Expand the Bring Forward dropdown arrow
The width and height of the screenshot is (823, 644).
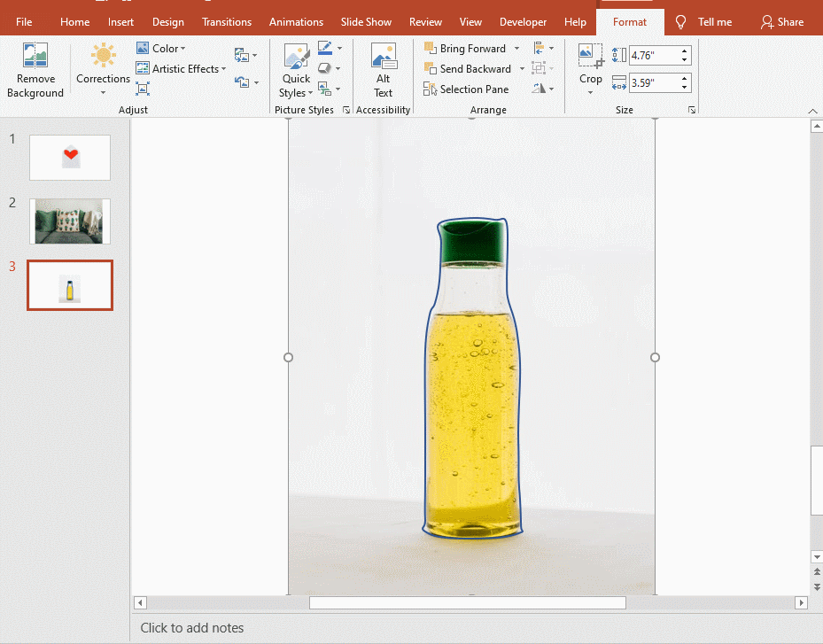tap(516, 49)
